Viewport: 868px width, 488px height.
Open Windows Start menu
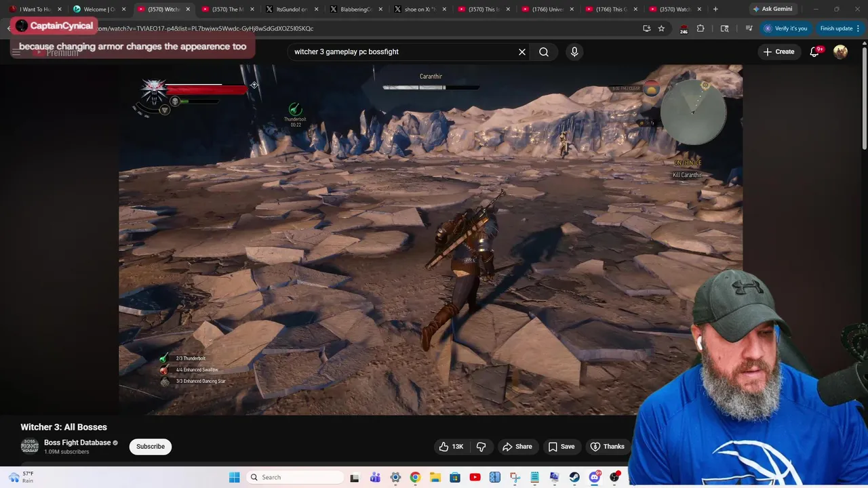click(x=234, y=477)
